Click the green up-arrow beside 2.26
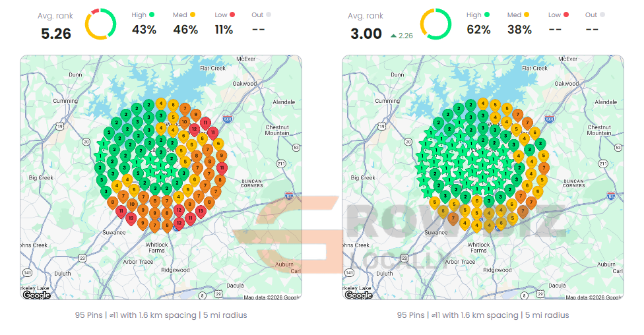This screenshot has width=644, height=335. tap(393, 36)
